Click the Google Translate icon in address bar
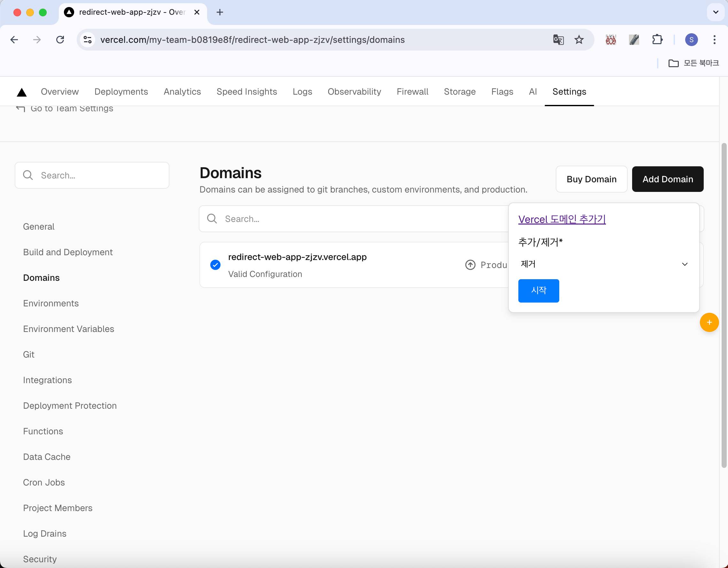Viewport: 728px width, 568px height. pos(558,40)
